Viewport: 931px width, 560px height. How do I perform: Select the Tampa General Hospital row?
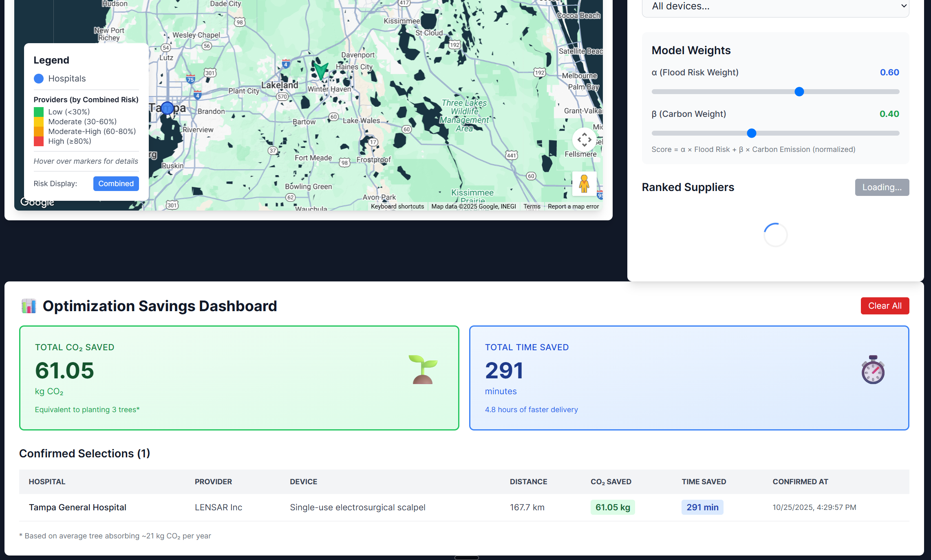(x=77, y=507)
